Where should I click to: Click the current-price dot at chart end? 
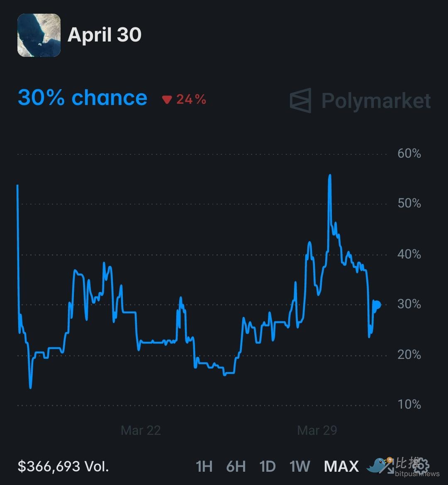377,305
